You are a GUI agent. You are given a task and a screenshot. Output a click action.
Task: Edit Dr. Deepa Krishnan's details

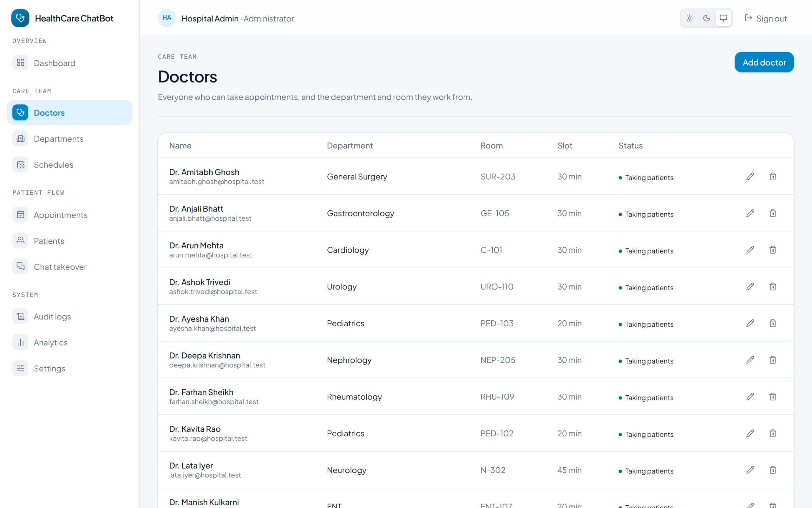[750, 360]
